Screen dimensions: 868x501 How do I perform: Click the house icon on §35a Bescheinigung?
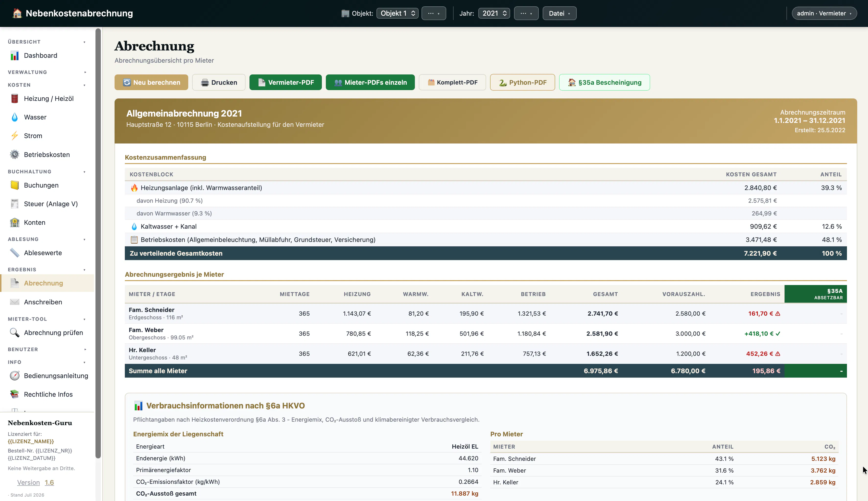pyautogui.click(x=572, y=83)
